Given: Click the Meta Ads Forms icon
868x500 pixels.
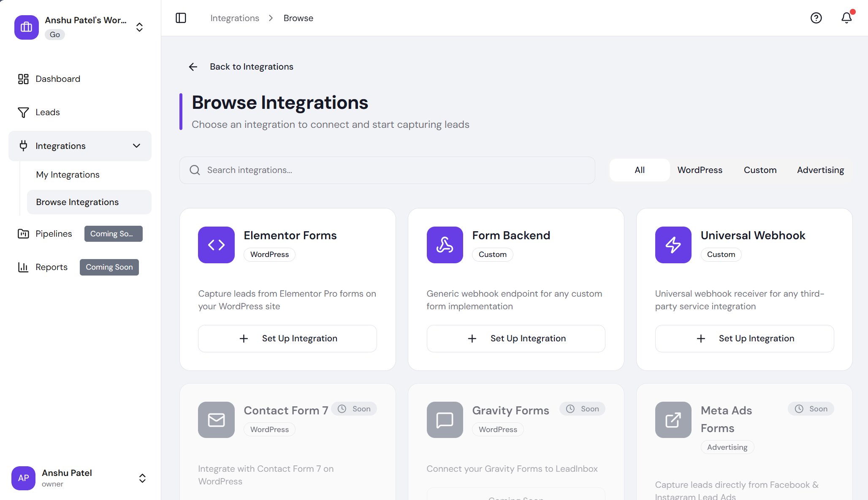Looking at the screenshot, I should pyautogui.click(x=673, y=420).
